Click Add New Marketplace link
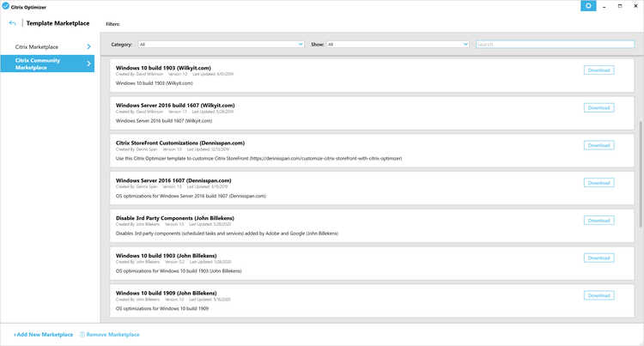Viewport: 644px width, 346px height. [x=43, y=335]
